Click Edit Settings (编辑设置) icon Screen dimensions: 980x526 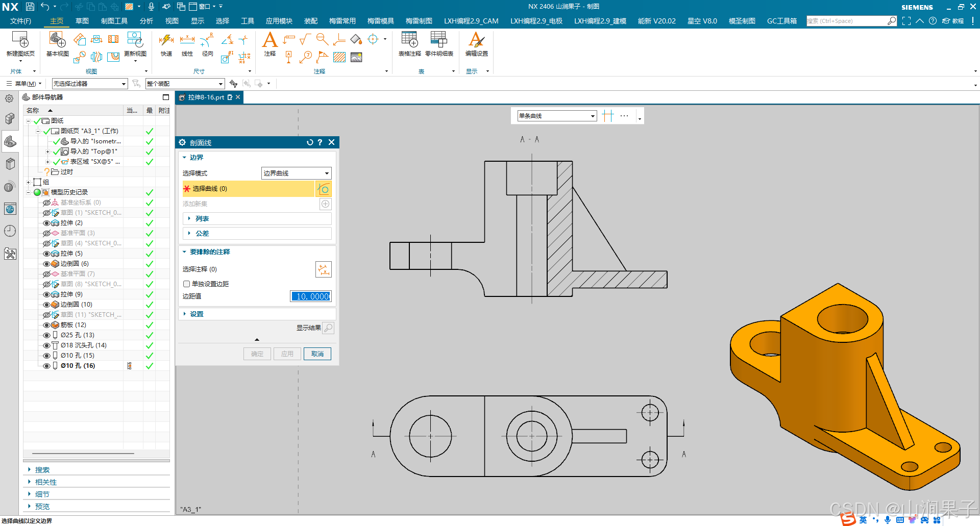tap(476, 40)
